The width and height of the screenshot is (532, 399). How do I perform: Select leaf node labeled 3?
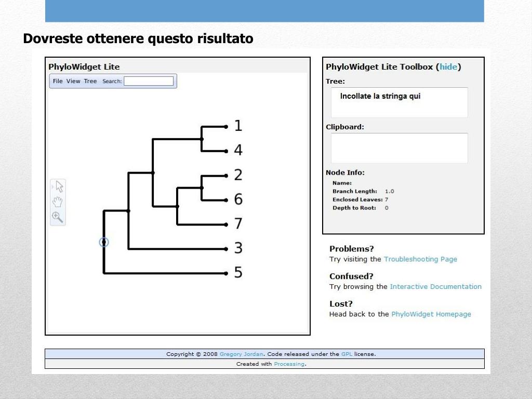(x=227, y=249)
